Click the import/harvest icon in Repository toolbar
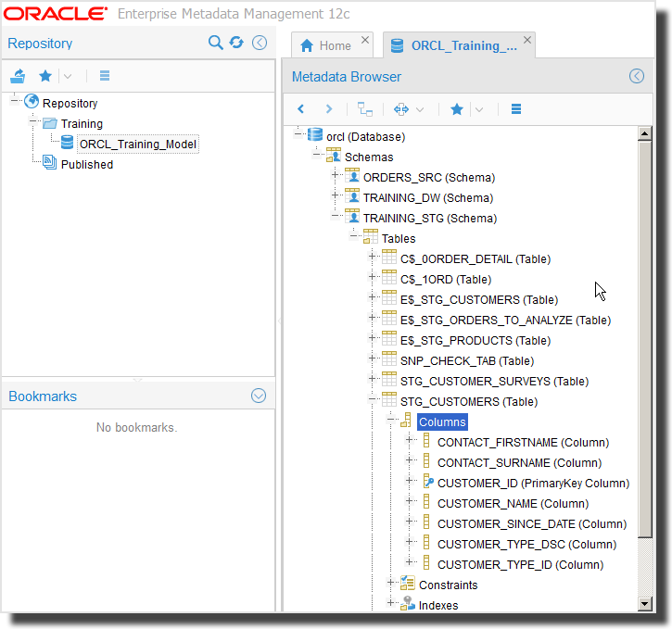Image resolution: width=672 pixels, height=629 pixels. (18, 76)
